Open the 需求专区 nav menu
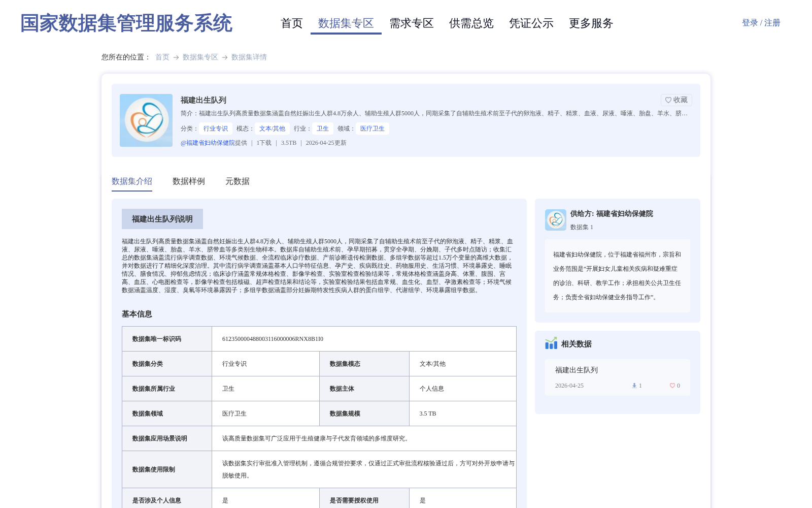 pyautogui.click(x=411, y=23)
